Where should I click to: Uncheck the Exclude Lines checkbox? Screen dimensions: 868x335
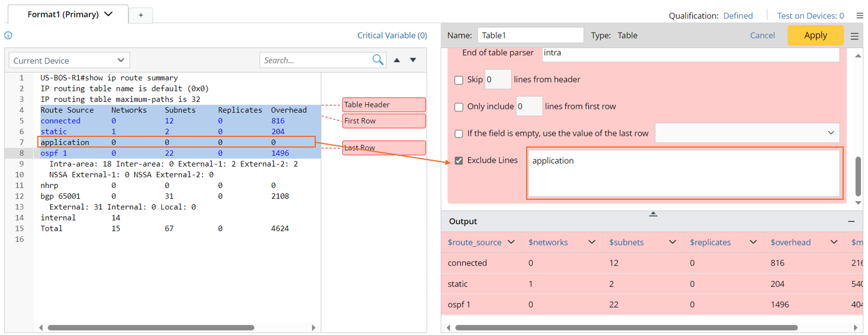tap(459, 160)
